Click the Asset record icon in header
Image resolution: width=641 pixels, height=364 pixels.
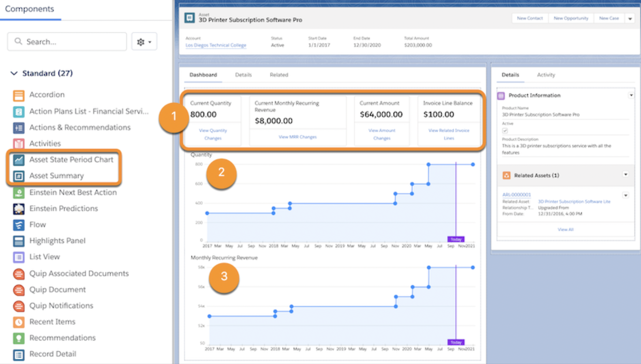(189, 18)
